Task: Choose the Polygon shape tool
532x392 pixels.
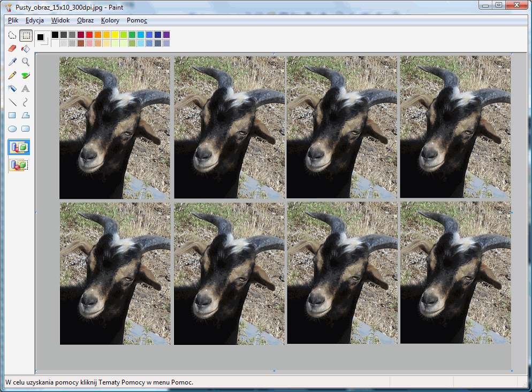Action: tap(25, 115)
